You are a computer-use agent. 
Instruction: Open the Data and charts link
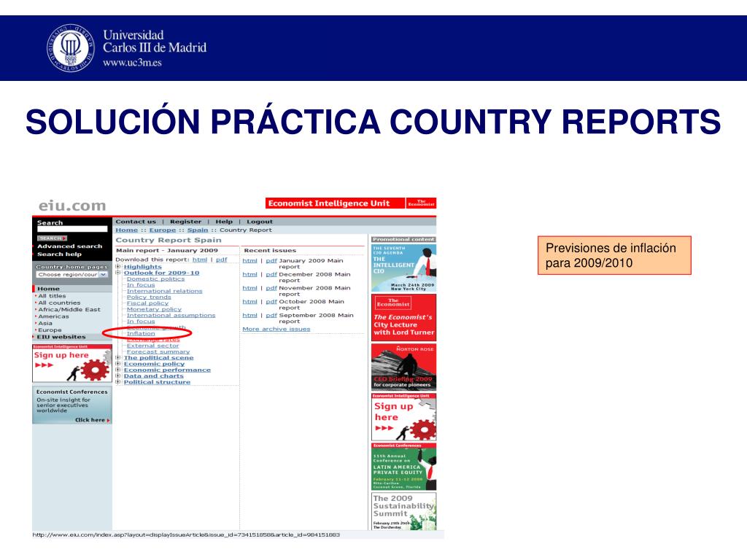pyautogui.click(x=153, y=376)
